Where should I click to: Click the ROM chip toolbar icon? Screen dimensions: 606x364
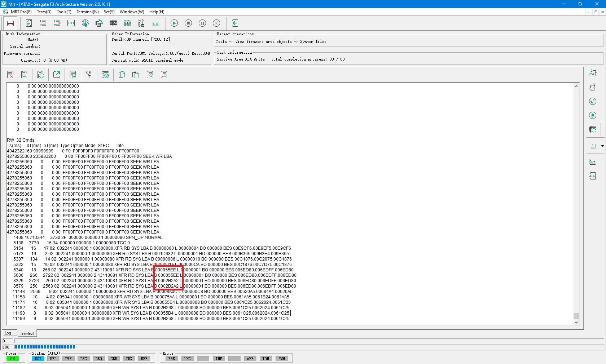tap(113, 23)
